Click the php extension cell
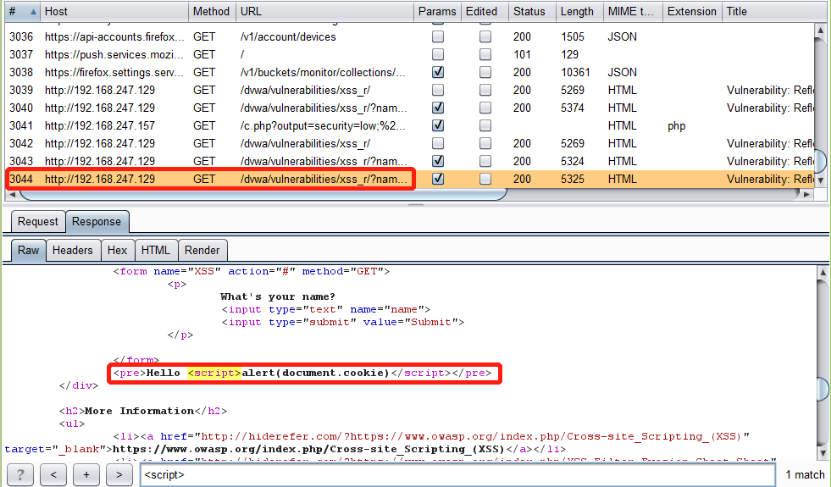 pyautogui.click(x=677, y=126)
